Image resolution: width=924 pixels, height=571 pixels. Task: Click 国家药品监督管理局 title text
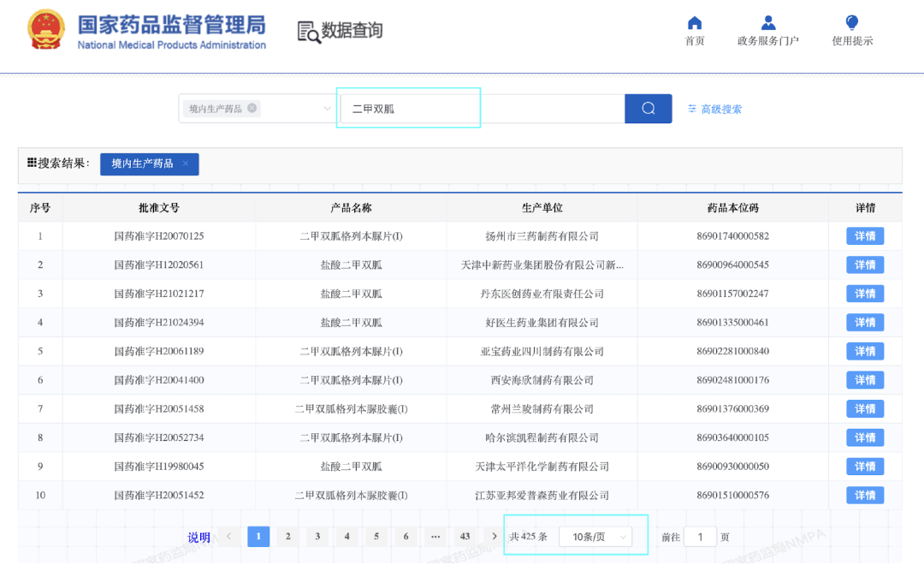pyautogui.click(x=171, y=26)
